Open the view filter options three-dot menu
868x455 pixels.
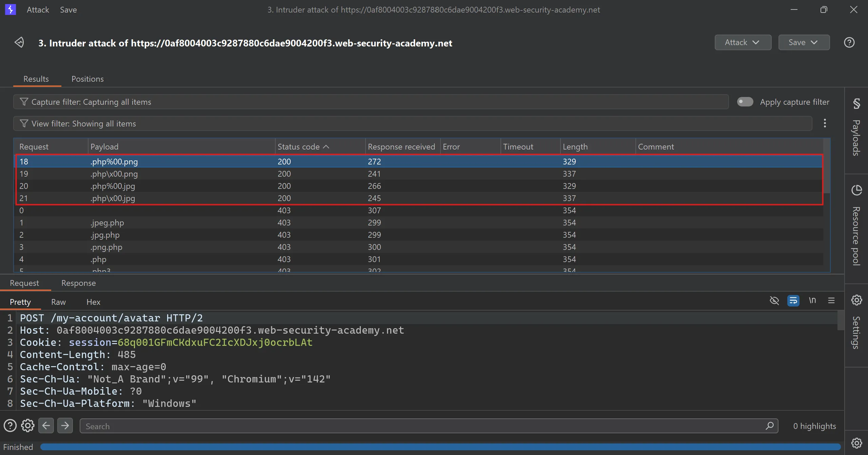[x=825, y=123]
